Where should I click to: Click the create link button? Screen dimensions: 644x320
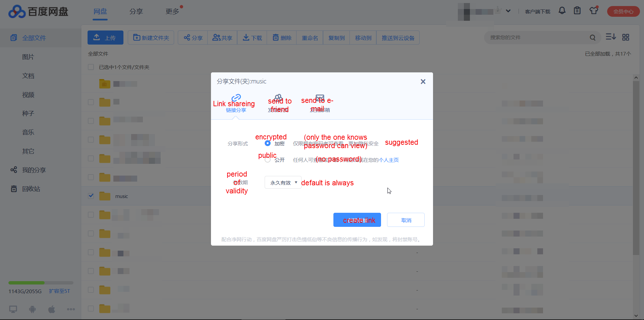click(357, 220)
